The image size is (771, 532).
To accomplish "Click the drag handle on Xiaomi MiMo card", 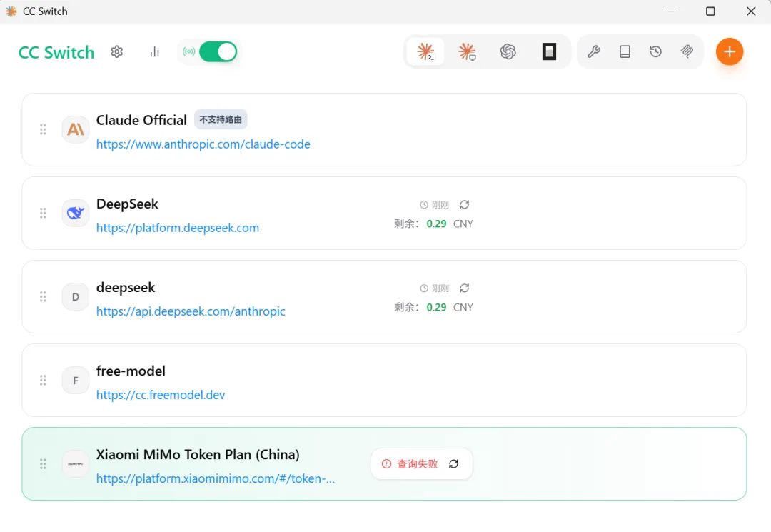I will (x=43, y=463).
